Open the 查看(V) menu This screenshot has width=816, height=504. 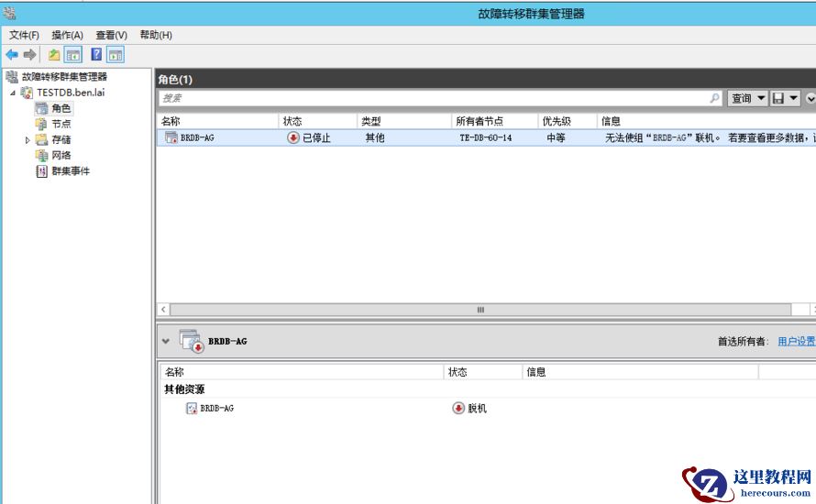(111, 35)
